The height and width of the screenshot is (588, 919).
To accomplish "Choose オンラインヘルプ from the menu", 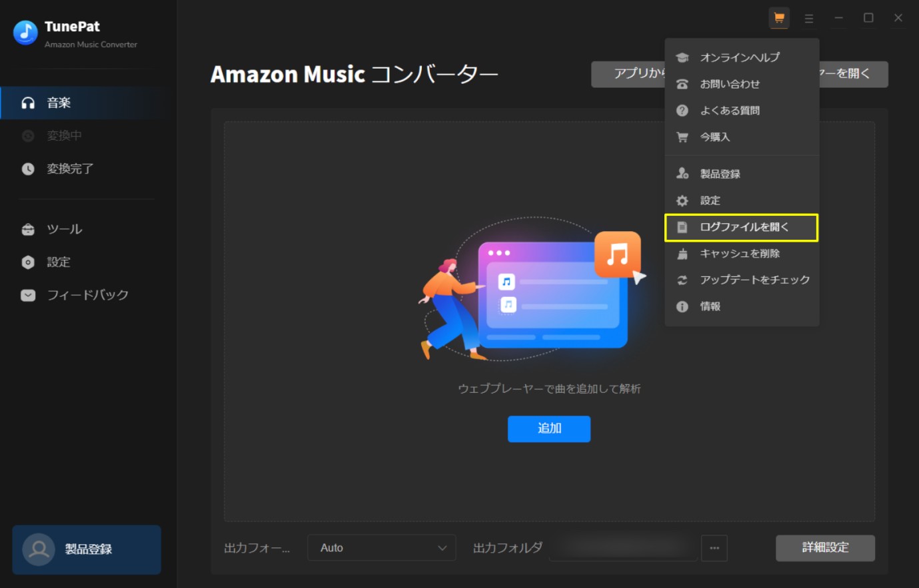I will point(742,57).
